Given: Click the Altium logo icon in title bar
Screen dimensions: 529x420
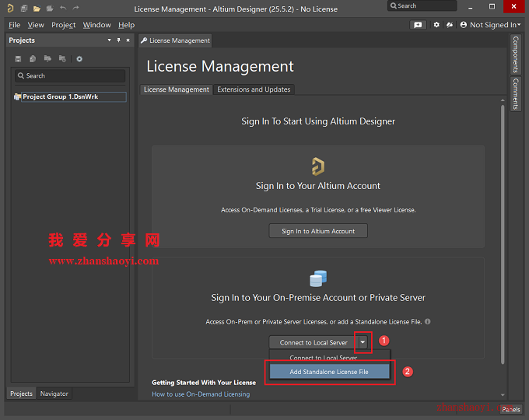Looking at the screenshot, I should [10, 8].
